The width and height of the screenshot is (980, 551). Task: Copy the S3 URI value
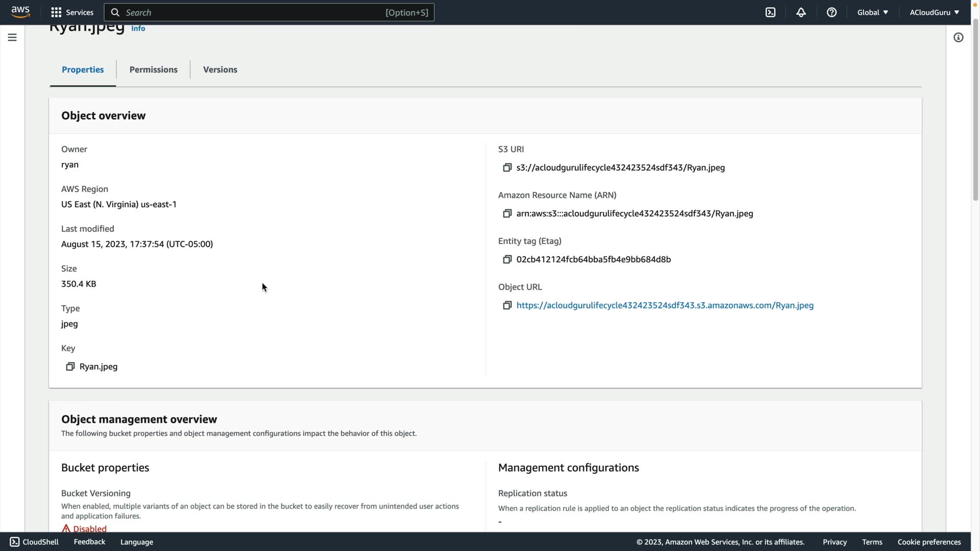point(507,168)
